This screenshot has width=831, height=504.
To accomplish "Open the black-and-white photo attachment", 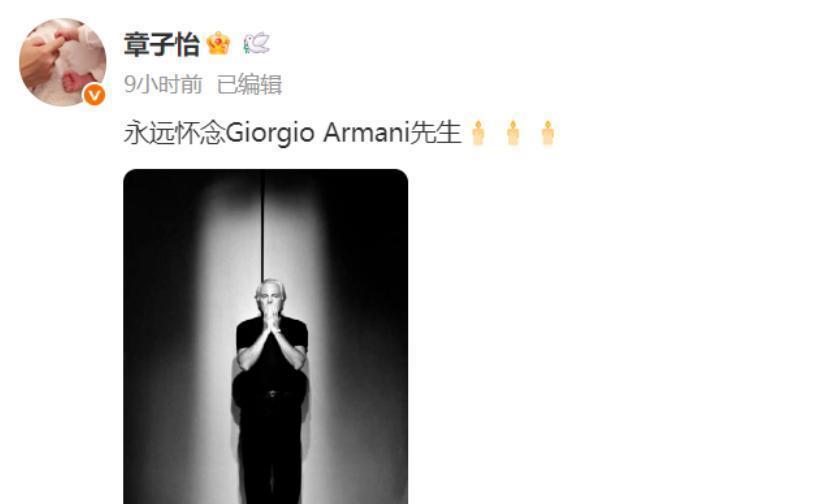I will 266,337.
